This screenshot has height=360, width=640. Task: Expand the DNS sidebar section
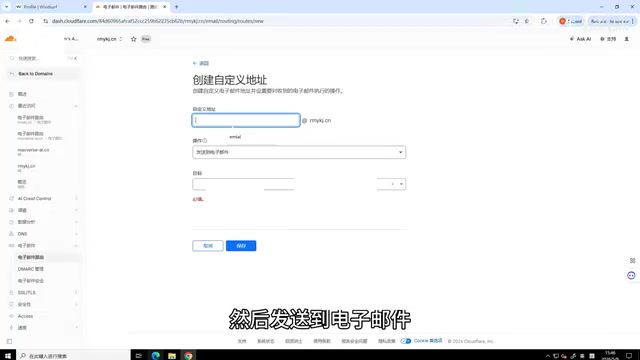[x=76, y=234]
